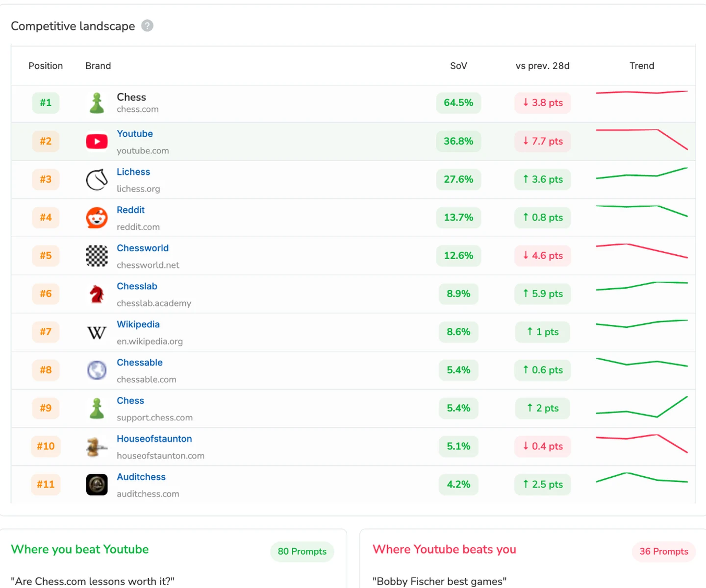Screen dimensions: 706x588
Task: Select the up 2.5 pts change badge
Action: coord(543,485)
